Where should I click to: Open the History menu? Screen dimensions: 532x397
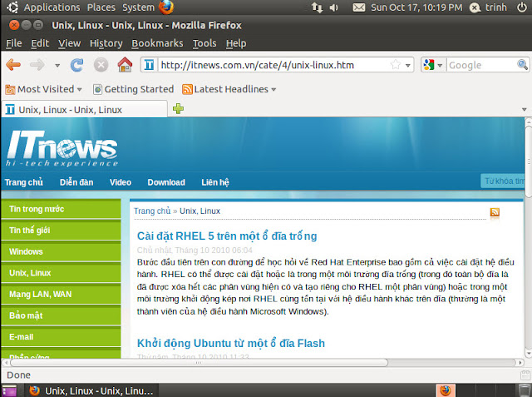point(106,43)
